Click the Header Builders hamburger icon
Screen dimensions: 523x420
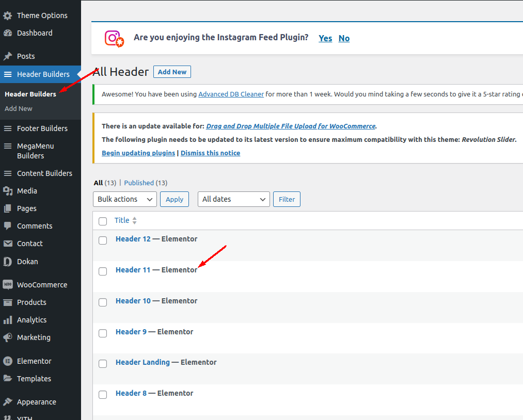[x=8, y=74]
